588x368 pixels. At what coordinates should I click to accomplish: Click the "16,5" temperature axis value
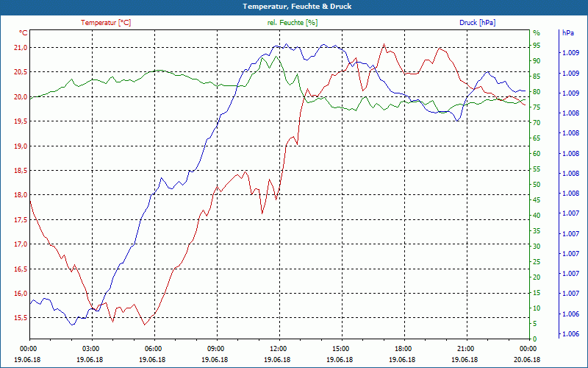point(21,269)
